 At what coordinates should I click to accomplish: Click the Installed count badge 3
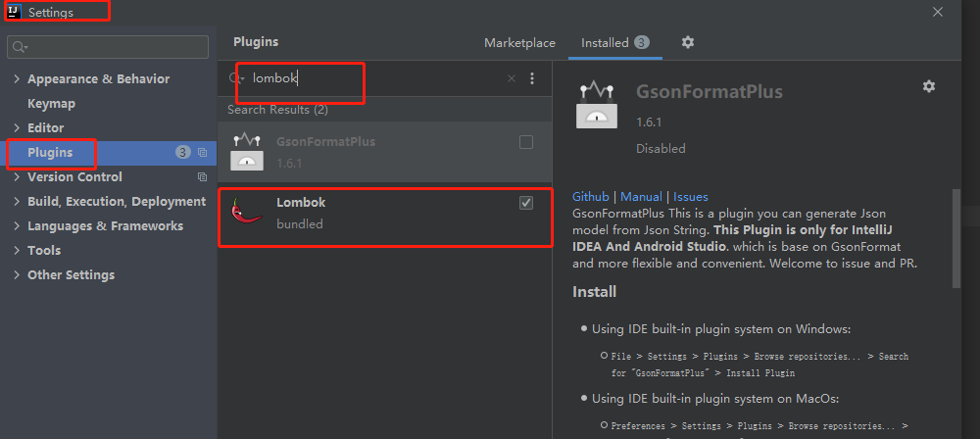point(642,42)
